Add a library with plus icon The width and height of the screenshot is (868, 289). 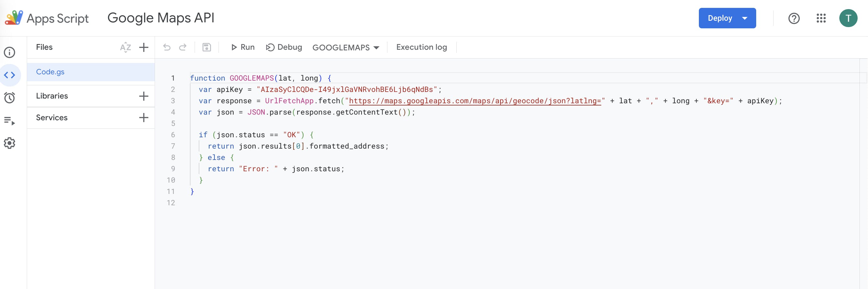click(x=144, y=96)
